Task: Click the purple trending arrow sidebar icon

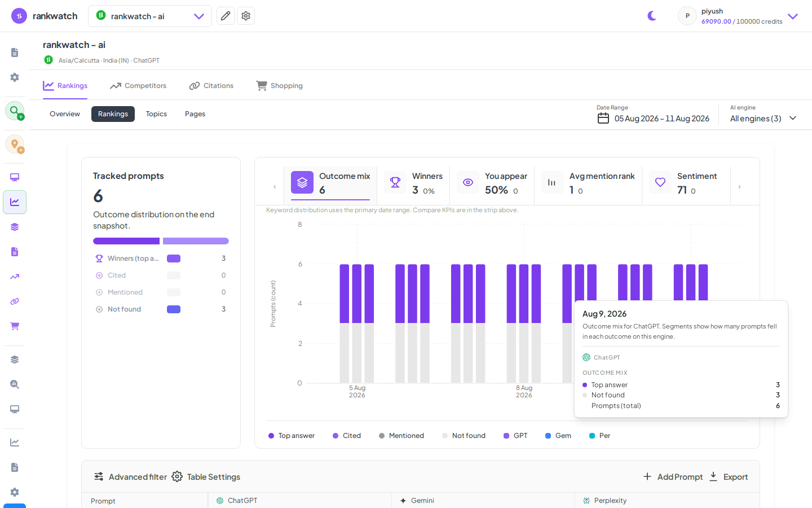Action: click(15, 277)
